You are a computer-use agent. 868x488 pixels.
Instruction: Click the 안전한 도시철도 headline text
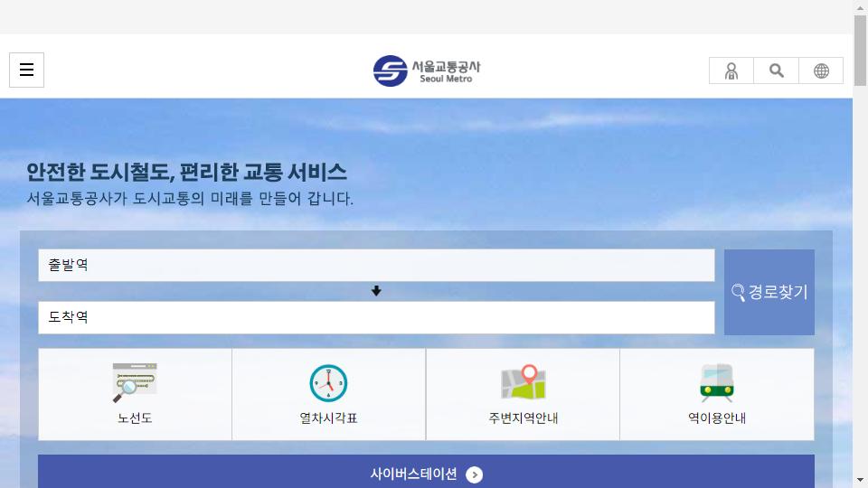186,172
